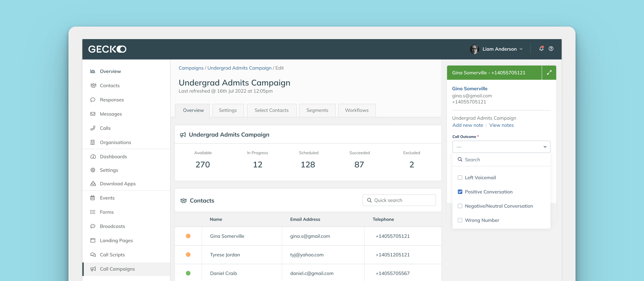The height and width of the screenshot is (281, 644).
Task: Uncheck the Positive Conversation checkbox
Action: 460,192
